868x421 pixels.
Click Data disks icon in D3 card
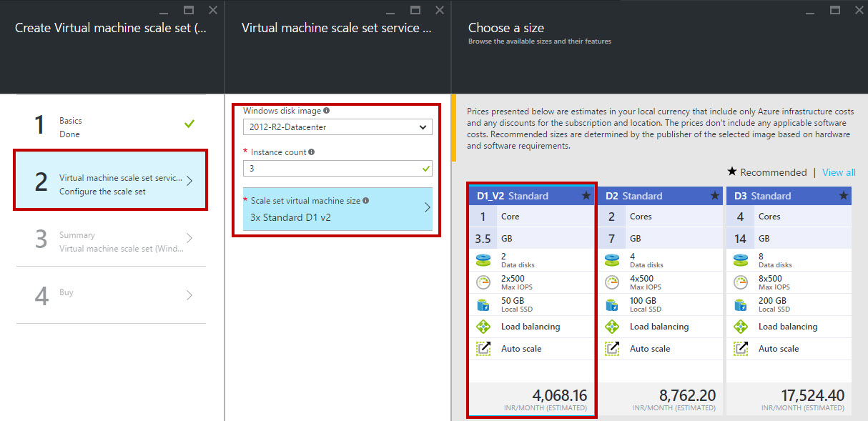(741, 260)
